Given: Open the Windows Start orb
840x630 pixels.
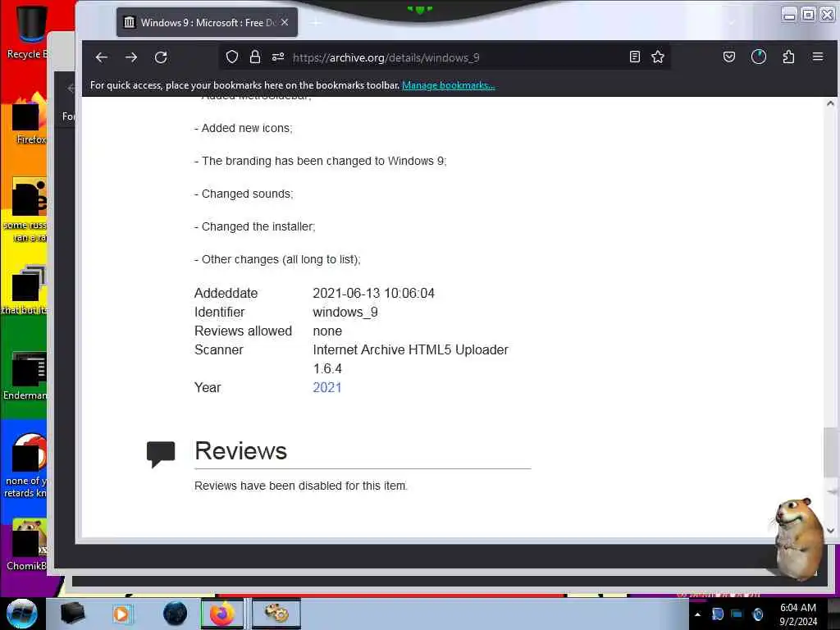Looking at the screenshot, I should point(22,614).
